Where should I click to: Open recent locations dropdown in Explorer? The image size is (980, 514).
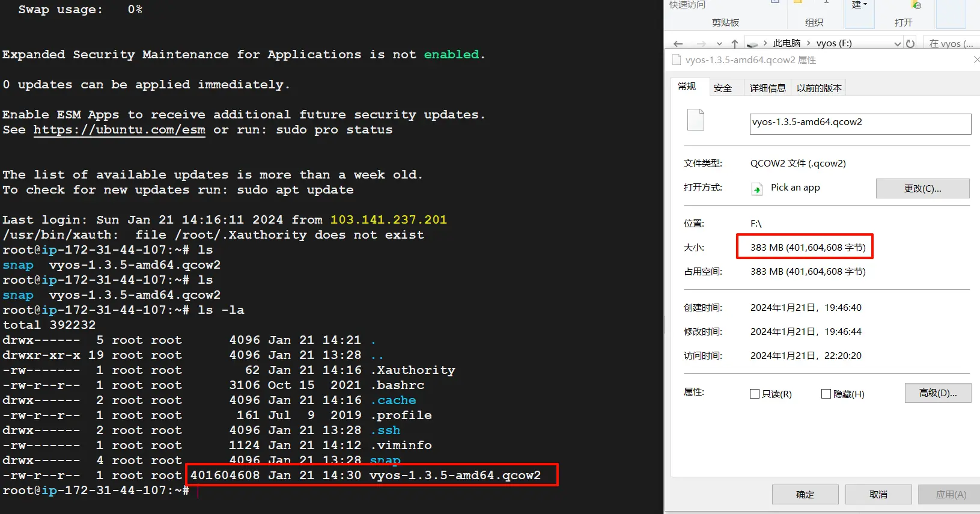pyautogui.click(x=719, y=44)
